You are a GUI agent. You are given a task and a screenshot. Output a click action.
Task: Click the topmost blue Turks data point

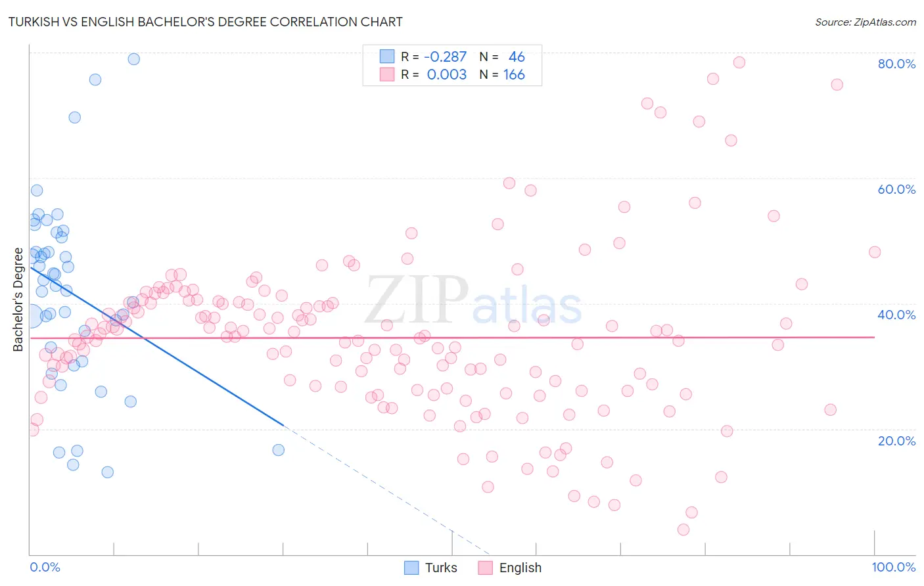click(x=133, y=58)
